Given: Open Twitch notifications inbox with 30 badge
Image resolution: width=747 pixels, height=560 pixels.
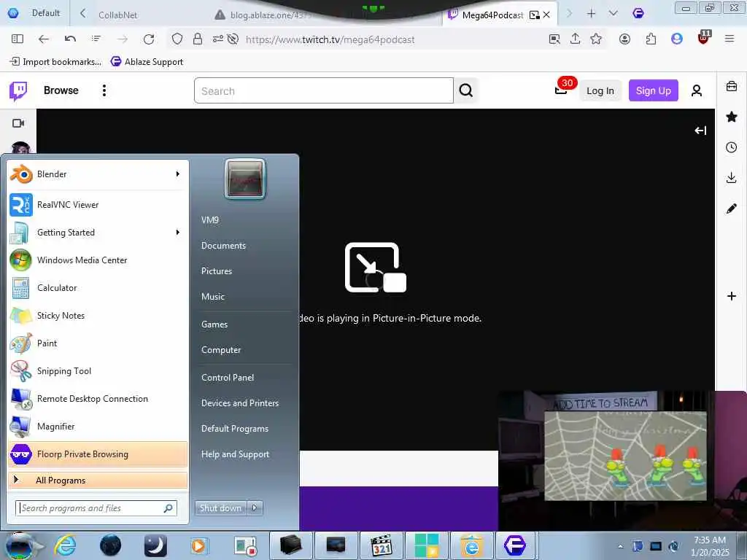Looking at the screenshot, I should click(562, 88).
